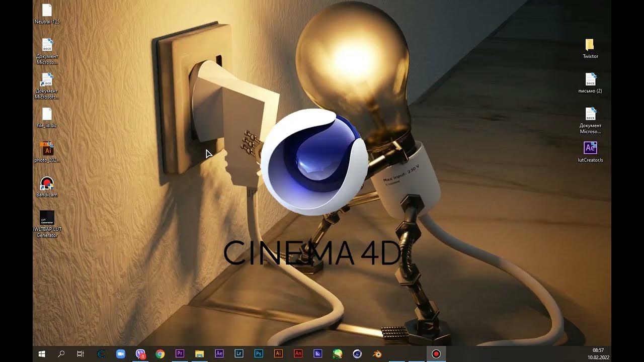Launch Adobe Illustrator from the taskbar
Viewport: 644px width, 362px height.
[x=278, y=354]
